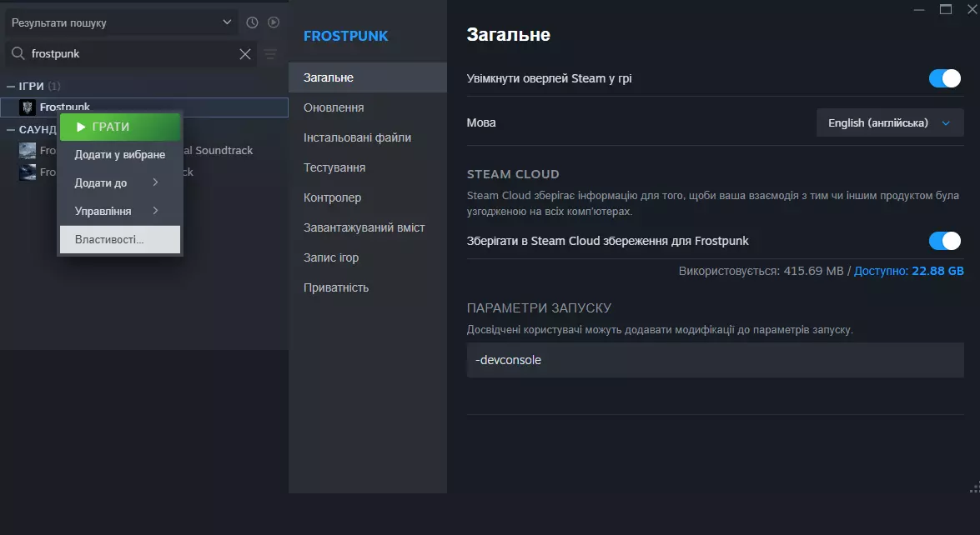Open Завантажуваний вміст tab
980x535 pixels.
click(368, 227)
